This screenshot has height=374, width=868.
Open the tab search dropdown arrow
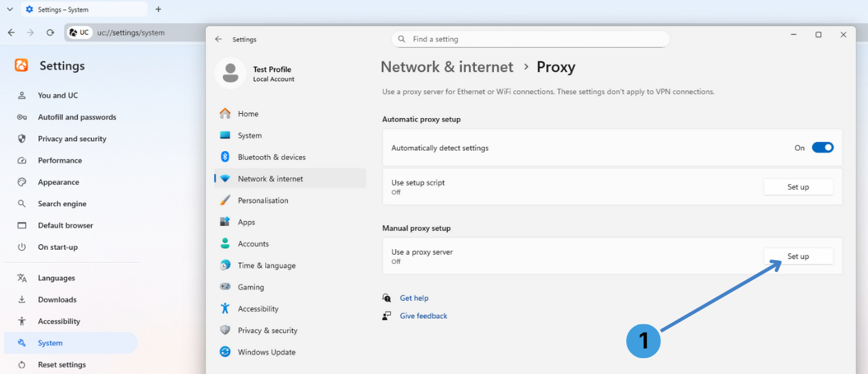[10, 10]
